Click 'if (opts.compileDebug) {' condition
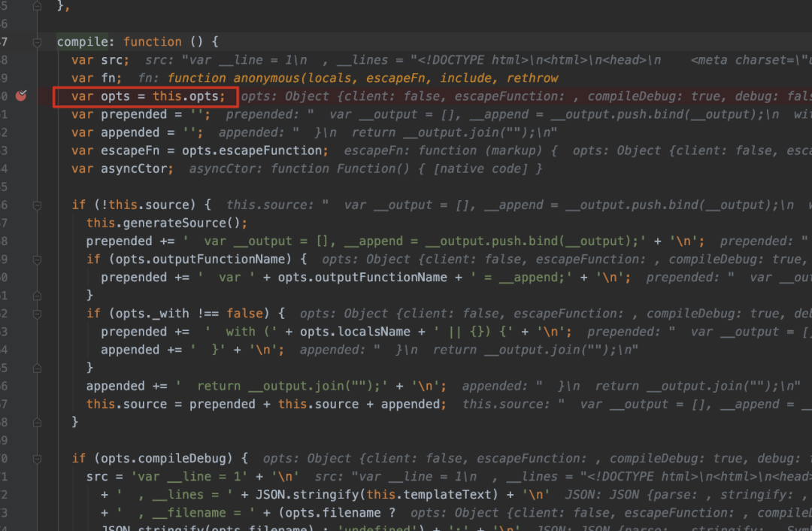812x531 pixels. 159,459
